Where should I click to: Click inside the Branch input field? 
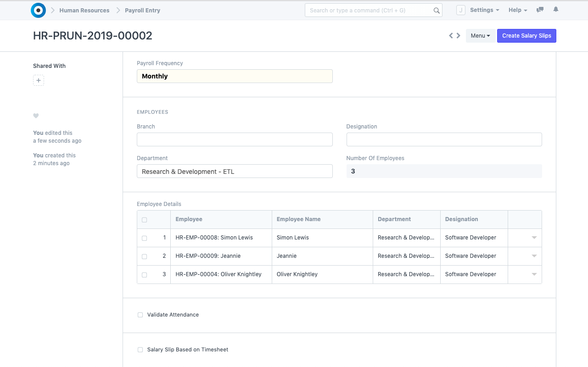235,139
